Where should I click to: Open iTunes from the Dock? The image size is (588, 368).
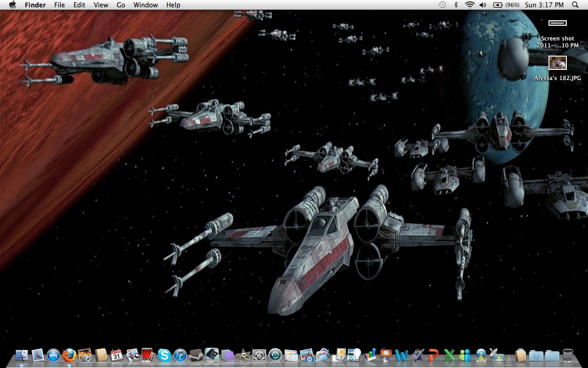click(180, 355)
